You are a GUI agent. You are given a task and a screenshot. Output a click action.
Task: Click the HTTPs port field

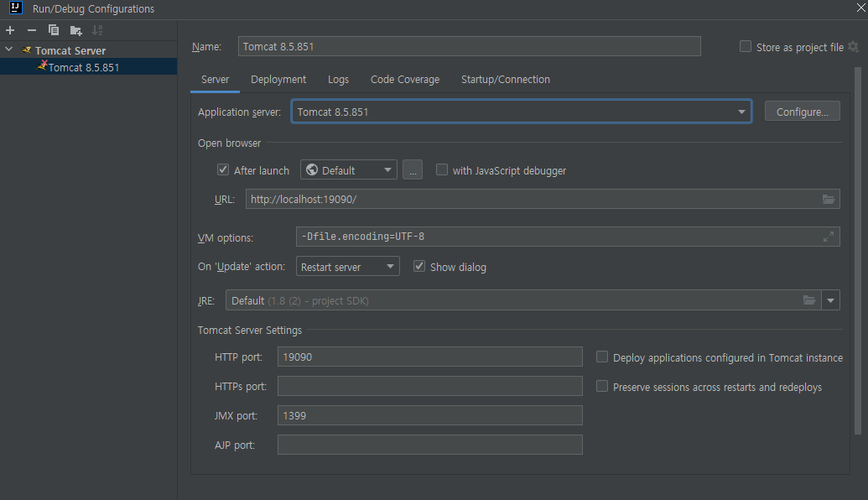pos(430,386)
